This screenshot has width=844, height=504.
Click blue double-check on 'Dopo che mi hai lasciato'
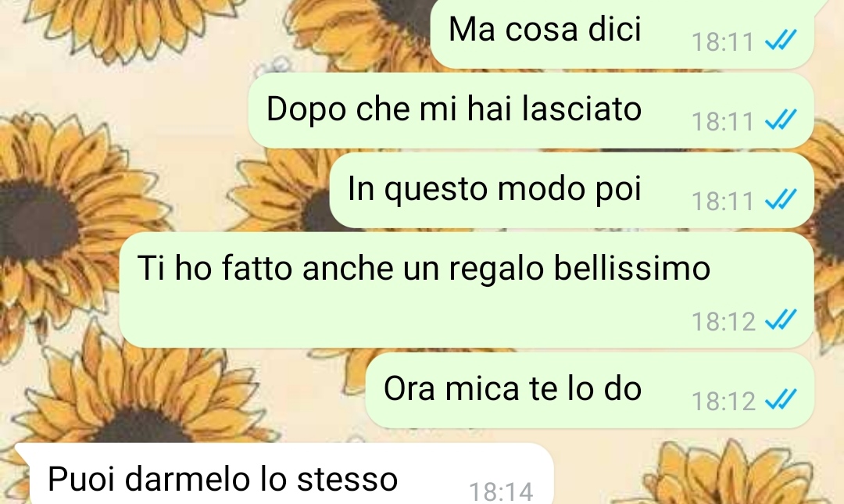click(781, 120)
